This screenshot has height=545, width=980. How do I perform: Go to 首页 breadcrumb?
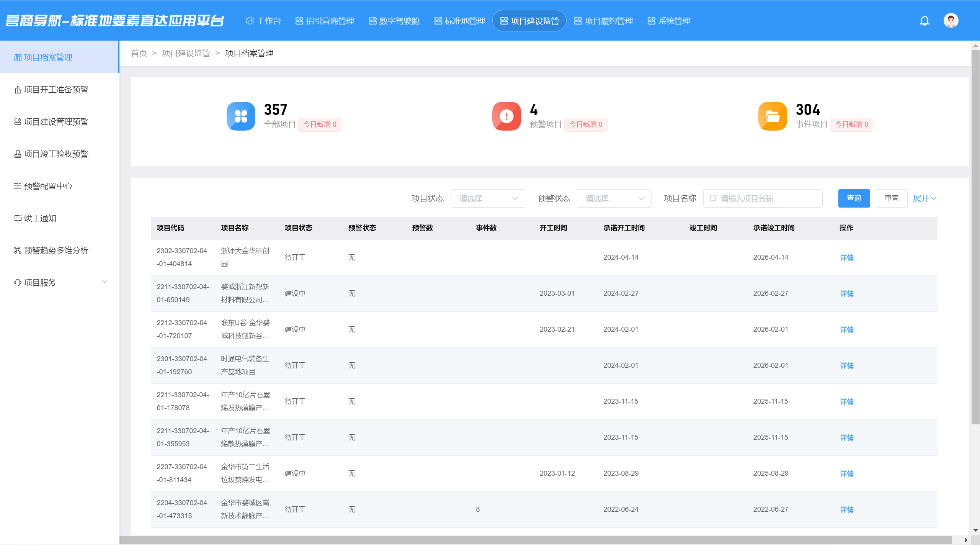[139, 53]
